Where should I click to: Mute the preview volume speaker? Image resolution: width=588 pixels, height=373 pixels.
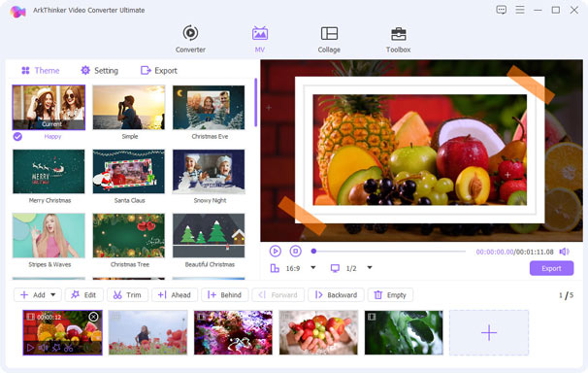[x=565, y=252]
